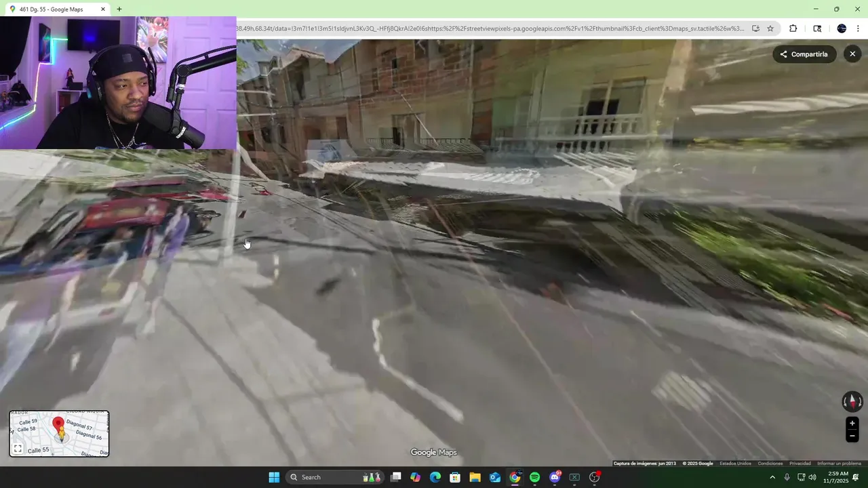Open the Privacidad link
The height and width of the screenshot is (488, 868).
click(x=800, y=464)
